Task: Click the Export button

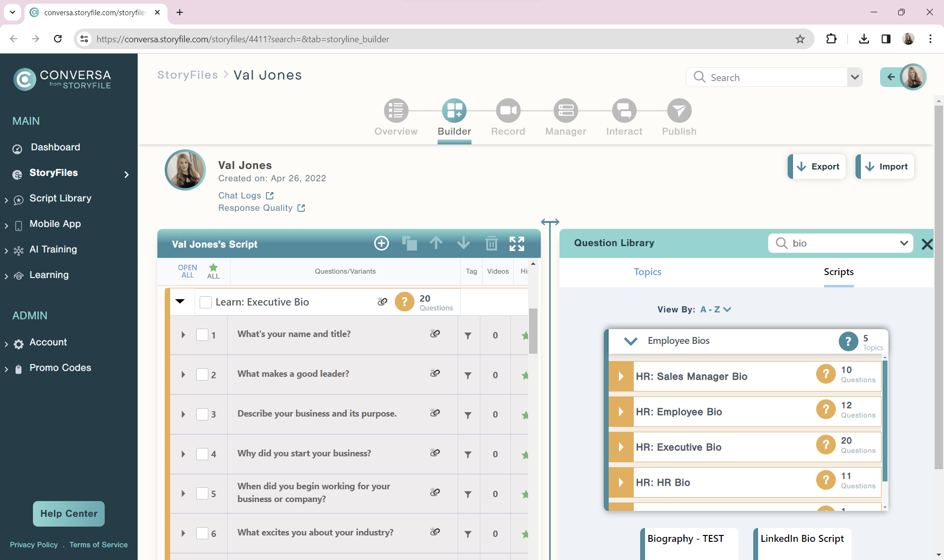Action: [x=817, y=167]
